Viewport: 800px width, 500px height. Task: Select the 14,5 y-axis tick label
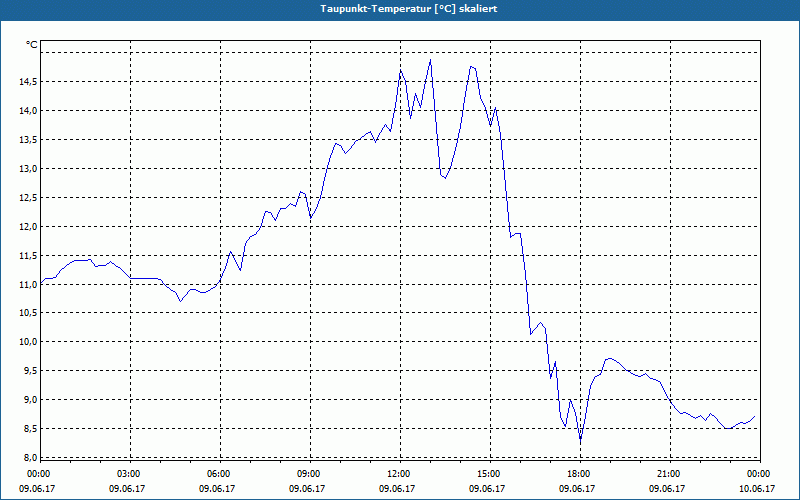[x=29, y=82]
